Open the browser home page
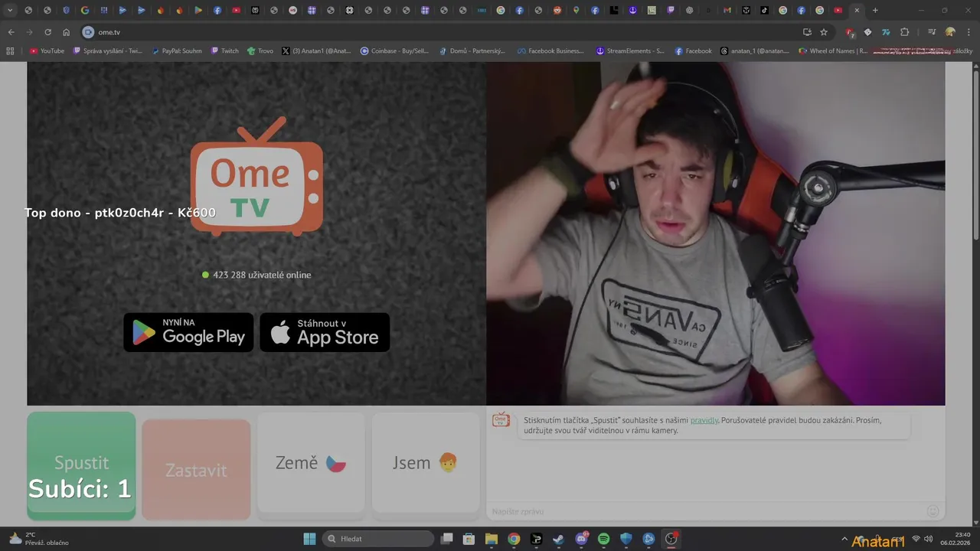 pos(67,32)
